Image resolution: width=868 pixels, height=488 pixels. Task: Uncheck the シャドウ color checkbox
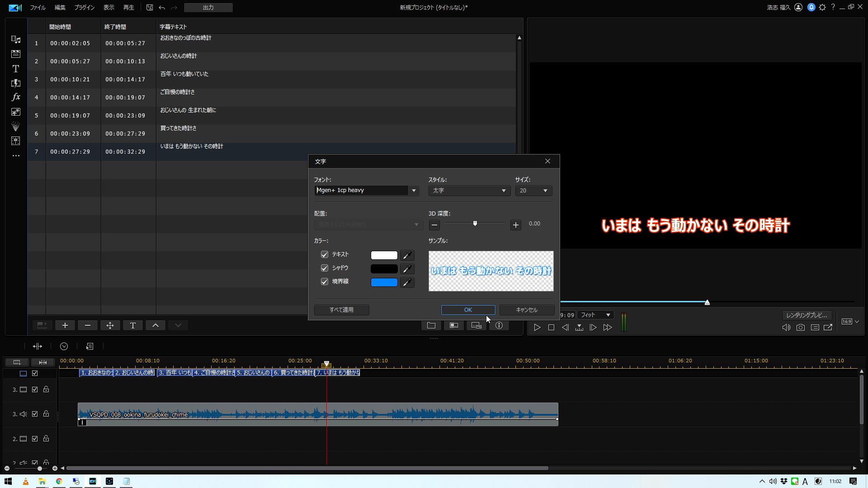point(324,268)
